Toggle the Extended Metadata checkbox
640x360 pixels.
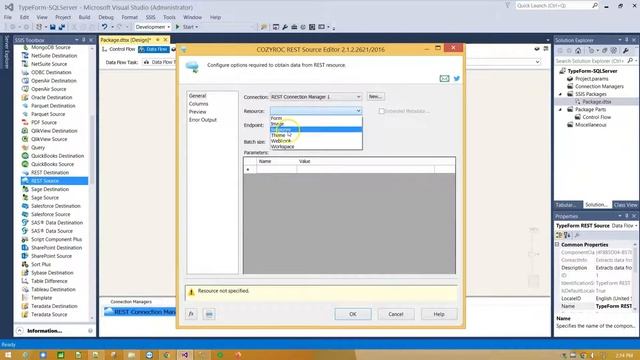click(x=381, y=111)
